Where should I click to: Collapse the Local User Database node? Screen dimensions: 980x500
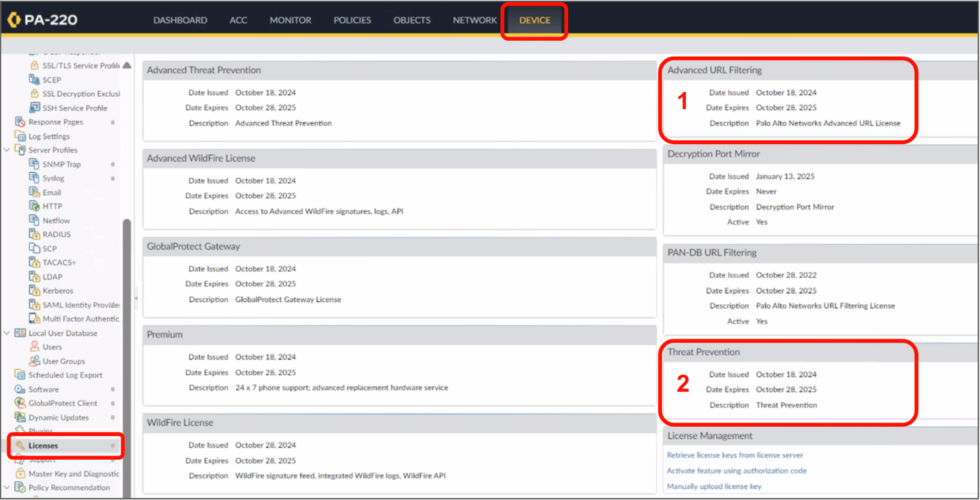pos(7,333)
